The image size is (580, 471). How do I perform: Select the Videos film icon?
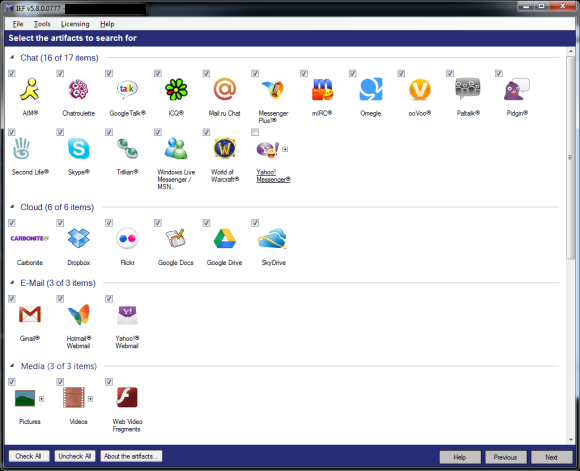point(74,397)
